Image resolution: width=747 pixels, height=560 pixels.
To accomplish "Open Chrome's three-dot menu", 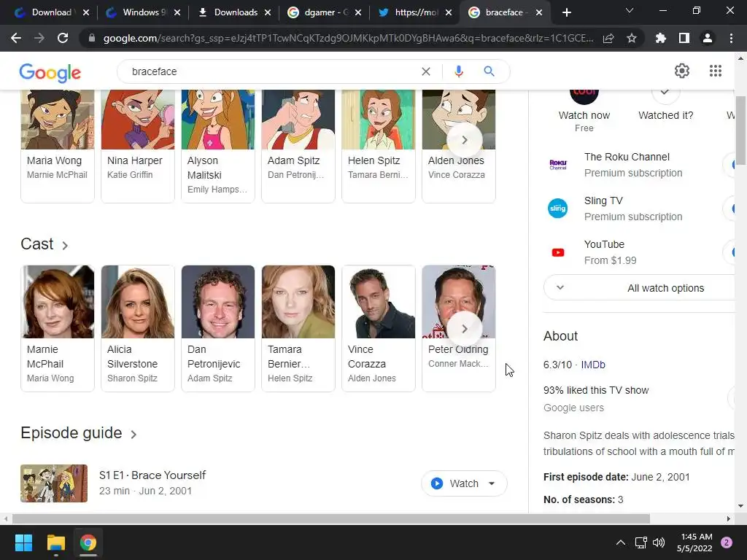I will pyautogui.click(x=731, y=38).
